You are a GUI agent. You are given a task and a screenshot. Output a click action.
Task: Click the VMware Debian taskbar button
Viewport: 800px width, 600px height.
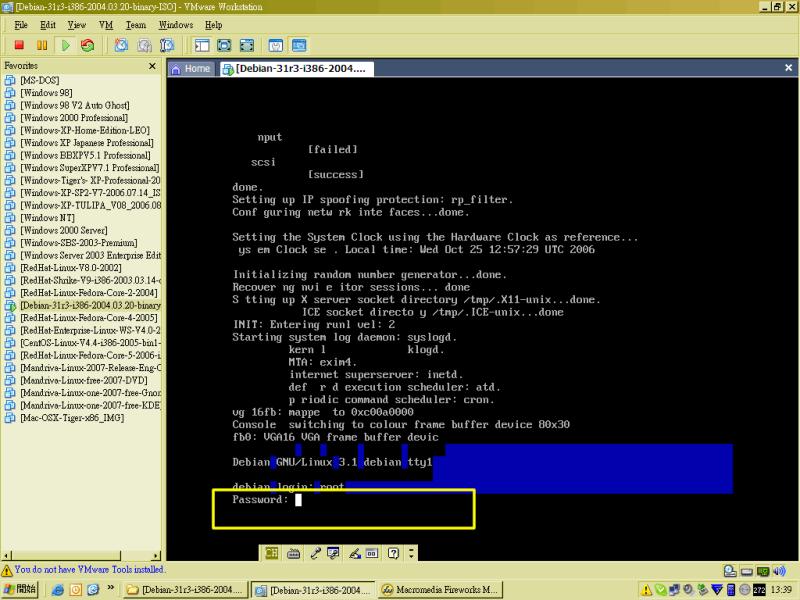313,590
